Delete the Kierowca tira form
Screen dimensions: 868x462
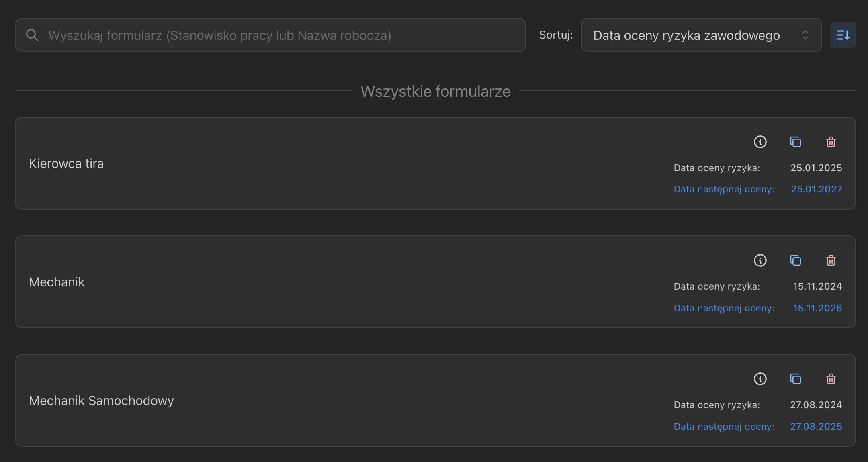click(x=831, y=142)
